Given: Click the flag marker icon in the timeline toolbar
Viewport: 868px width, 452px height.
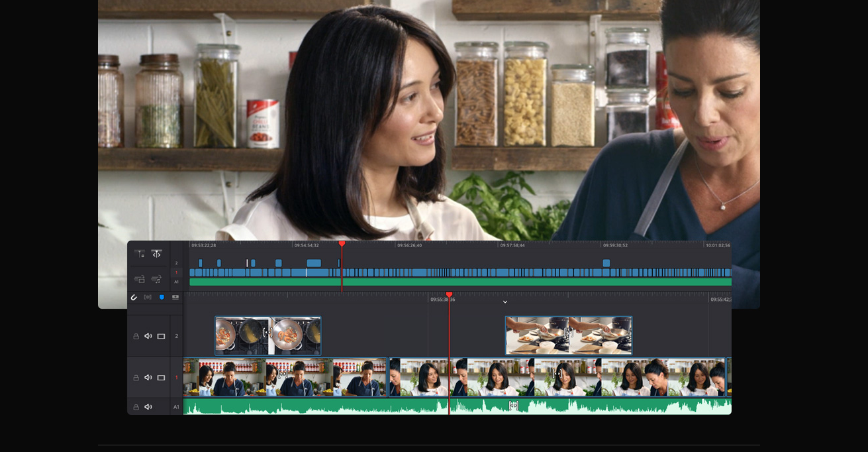Looking at the screenshot, I should (x=148, y=297).
